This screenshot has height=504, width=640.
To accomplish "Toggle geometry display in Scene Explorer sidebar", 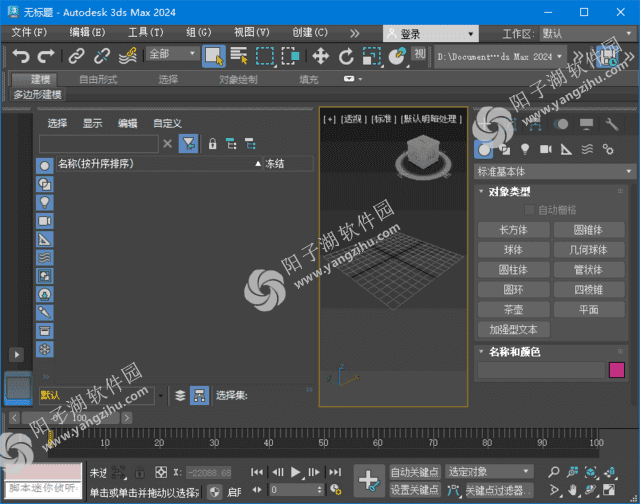I will click(x=44, y=166).
